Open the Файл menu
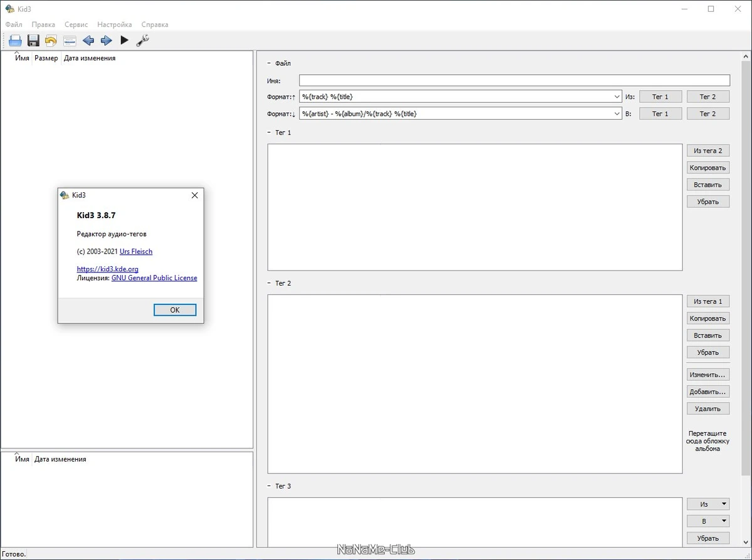This screenshot has height=560, width=752. point(13,24)
